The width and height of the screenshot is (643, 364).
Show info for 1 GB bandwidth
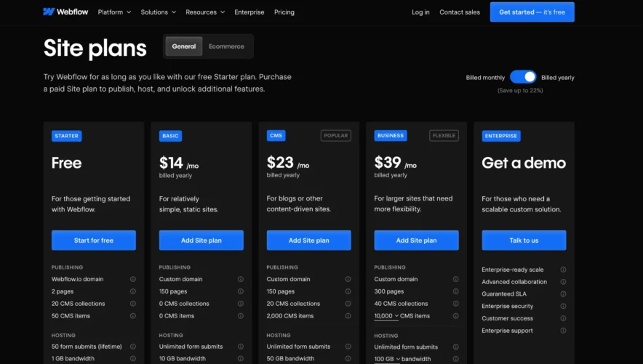(x=133, y=359)
